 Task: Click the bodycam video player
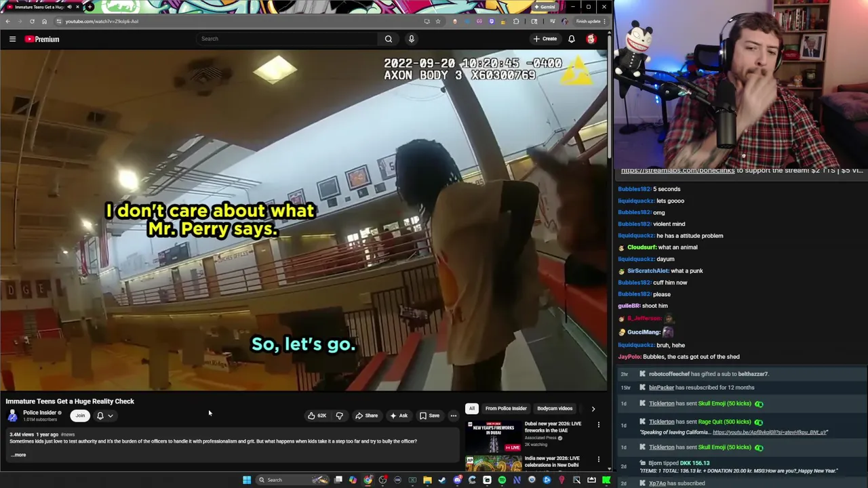coord(304,220)
